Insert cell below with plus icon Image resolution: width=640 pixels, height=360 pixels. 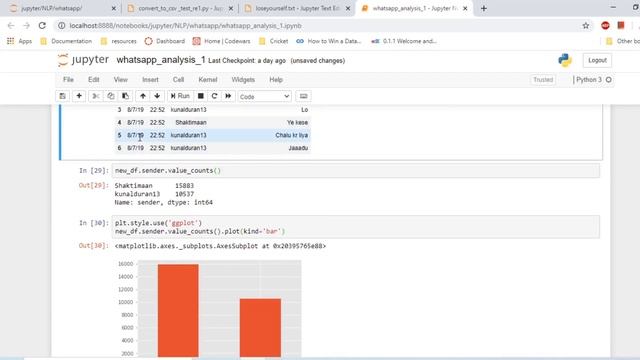click(79, 96)
